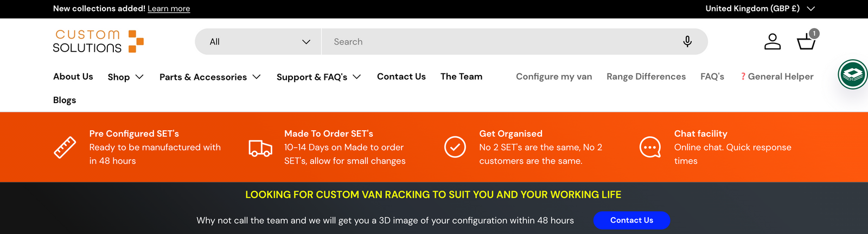The height and width of the screenshot is (234, 868).
Task: Open The Team menu item
Action: (461, 77)
